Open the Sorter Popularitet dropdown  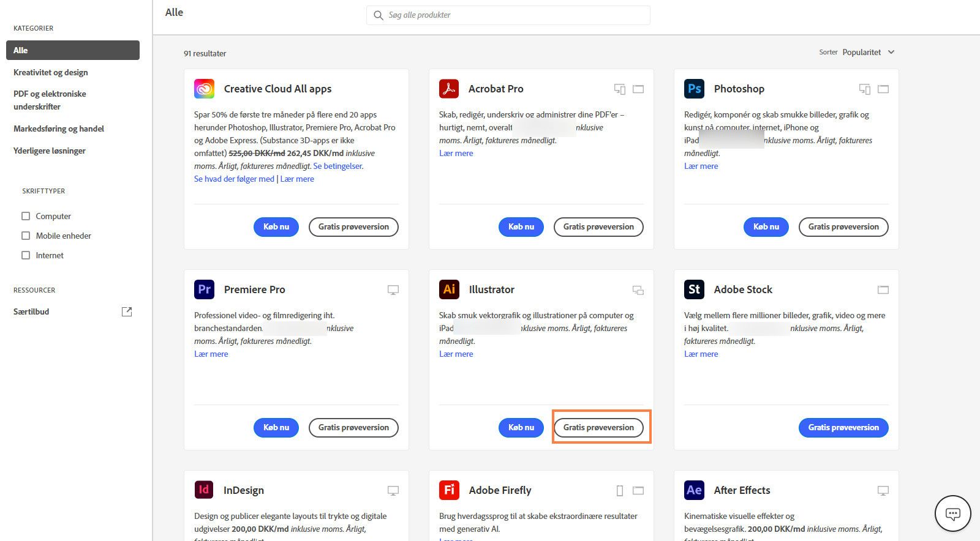point(867,52)
